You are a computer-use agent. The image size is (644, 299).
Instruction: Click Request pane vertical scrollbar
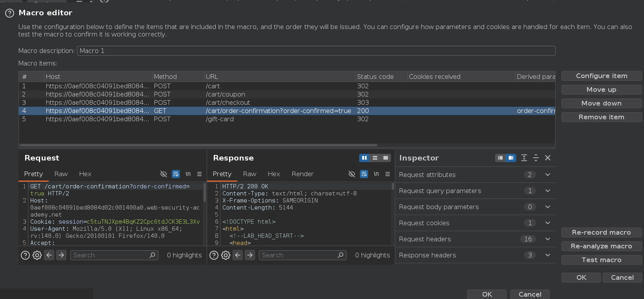tap(205, 192)
